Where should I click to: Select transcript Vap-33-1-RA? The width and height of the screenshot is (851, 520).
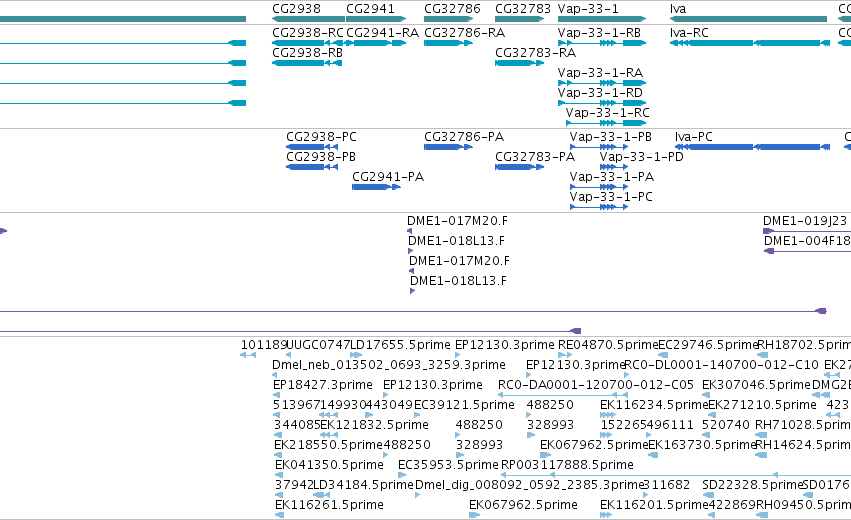pyautogui.click(x=600, y=73)
